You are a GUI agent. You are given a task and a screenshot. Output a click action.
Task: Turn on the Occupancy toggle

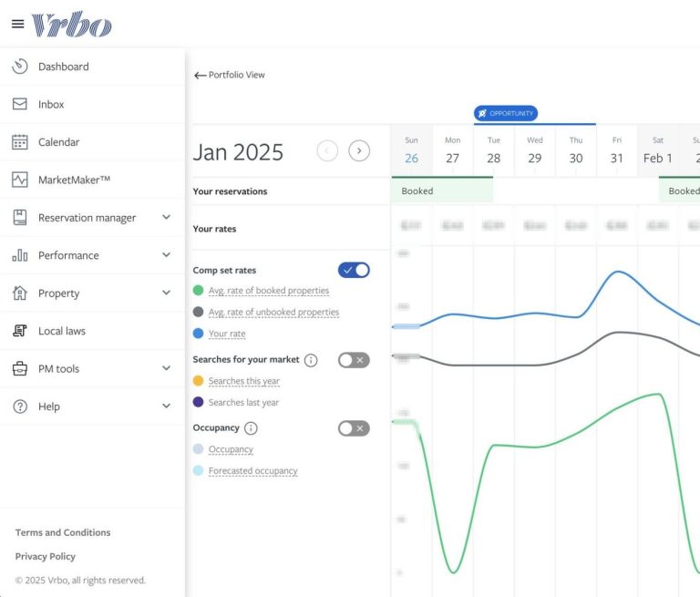(x=354, y=428)
